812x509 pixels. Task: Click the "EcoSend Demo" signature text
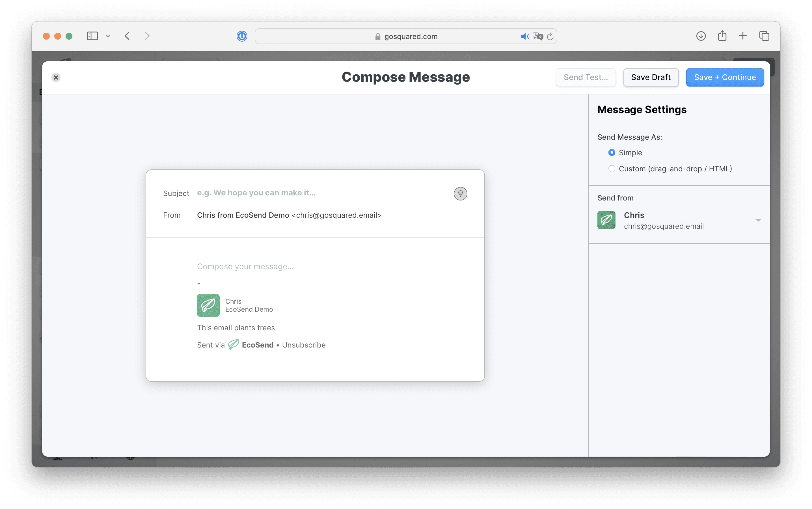point(249,309)
